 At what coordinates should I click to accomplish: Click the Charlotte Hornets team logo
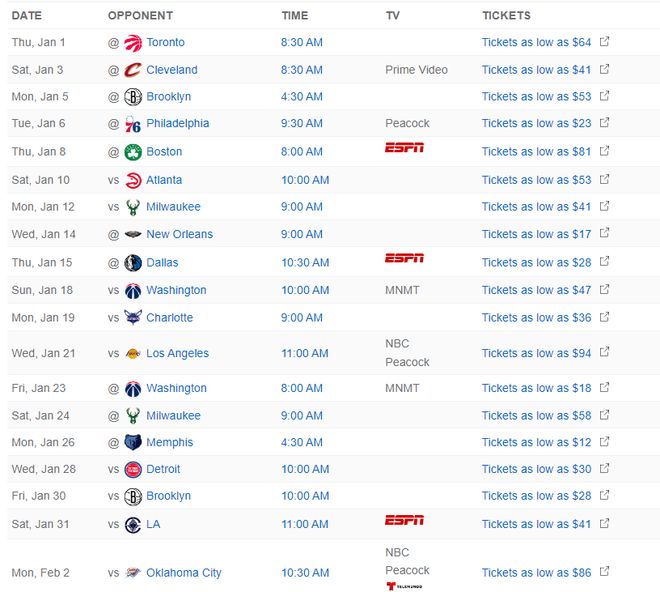133,318
